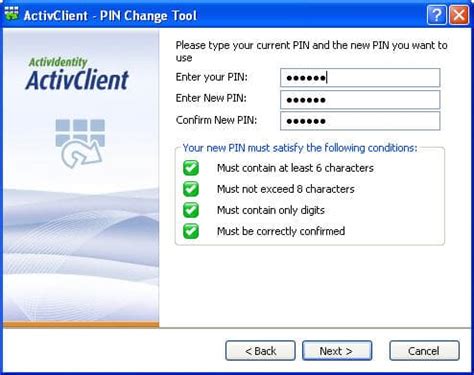The height and width of the screenshot is (375, 474).
Task: Click the 'Enter New PIN:' label
Action: coord(211,98)
